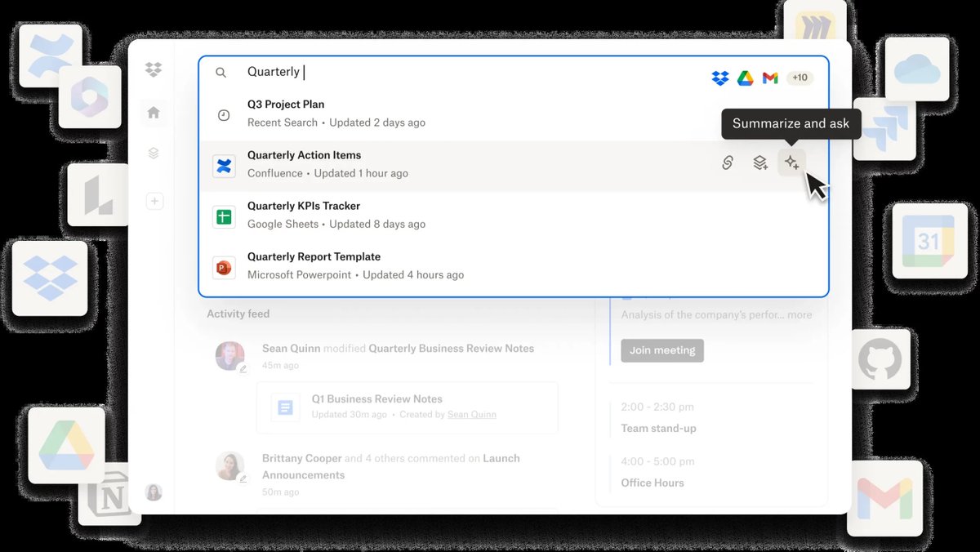The image size is (980, 552).
Task: Click the Dropbox logo in the sidebar
Action: pos(154,69)
